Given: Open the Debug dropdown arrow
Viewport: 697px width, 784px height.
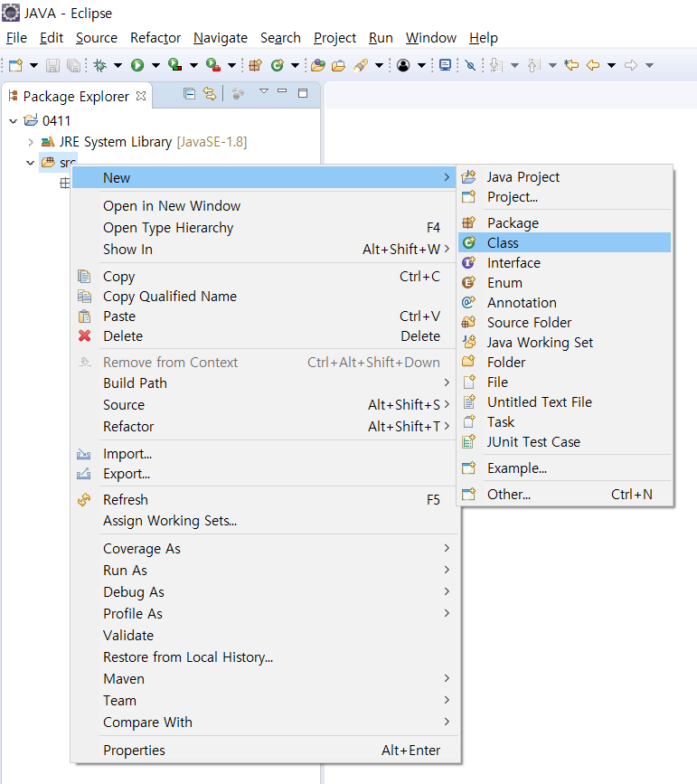Looking at the screenshot, I should click(x=118, y=65).
